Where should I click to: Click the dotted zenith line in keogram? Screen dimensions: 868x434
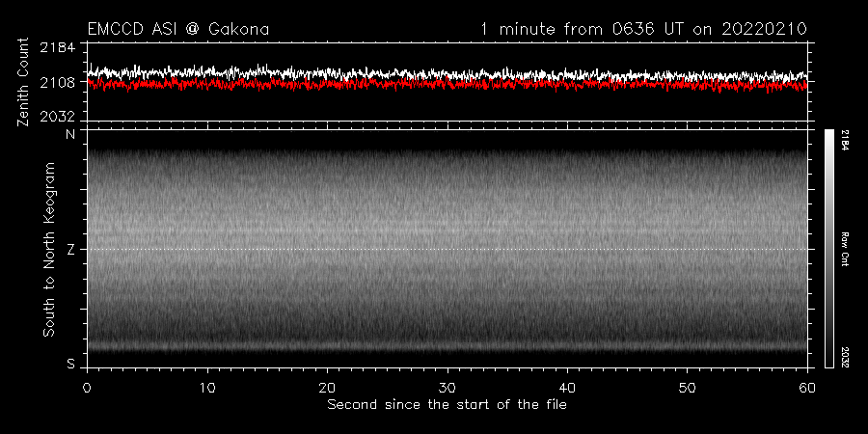coord(448,249)
